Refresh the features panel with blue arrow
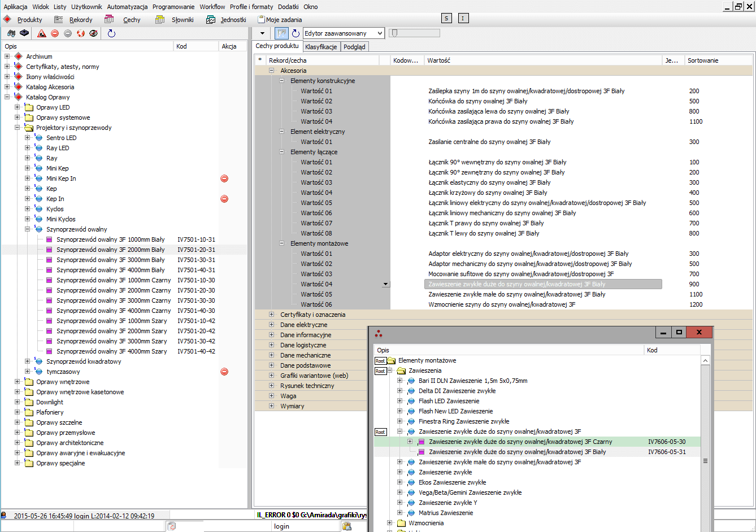The image size is (756, 532). tap(296, 33)
